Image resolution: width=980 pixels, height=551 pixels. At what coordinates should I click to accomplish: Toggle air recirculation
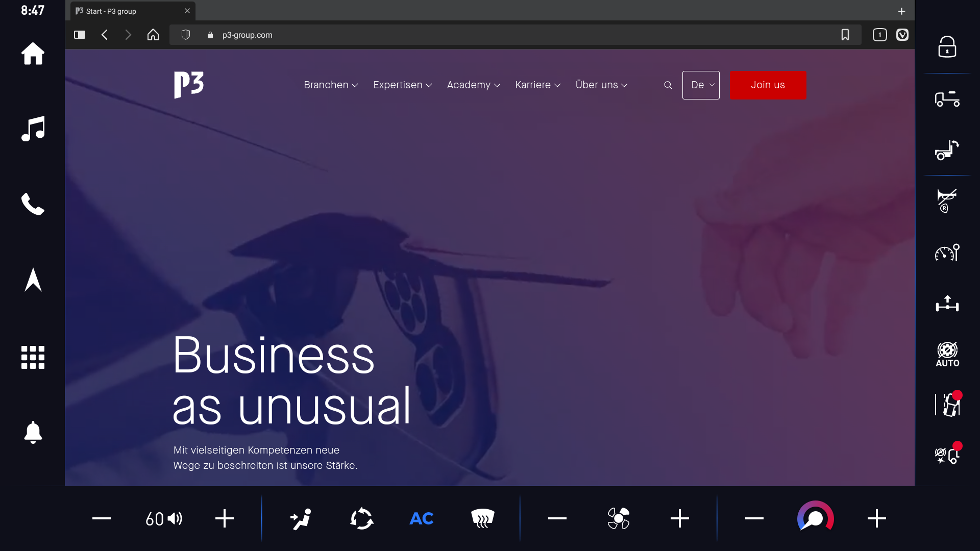pyautogui.click(x=362, y=519)
